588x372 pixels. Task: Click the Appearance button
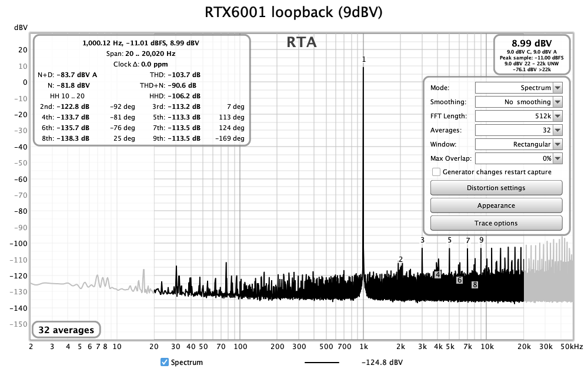click(496, 205)
